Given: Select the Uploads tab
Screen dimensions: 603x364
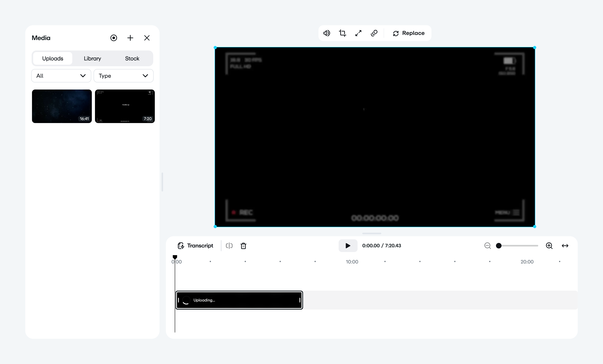Looking at the screenshot, I should coord(53,58).
